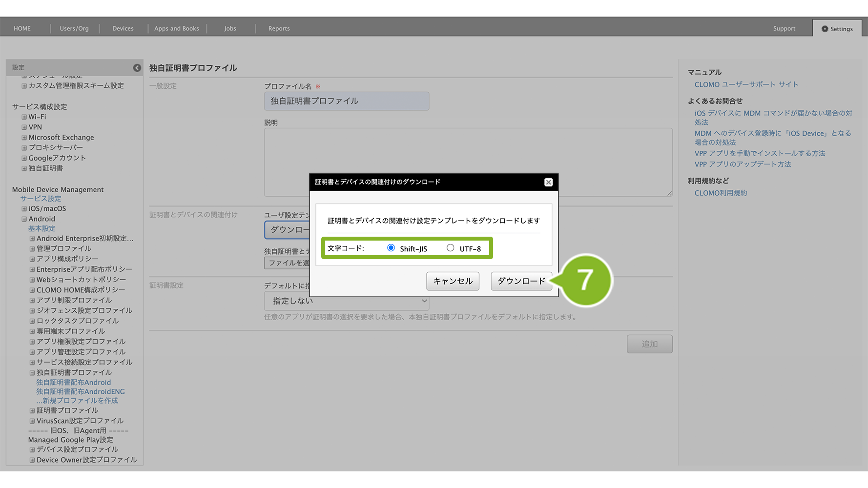Screen dimensions: 868x488
Task: Open 独自証明書配布Android profile link
Action: (73, 383)
